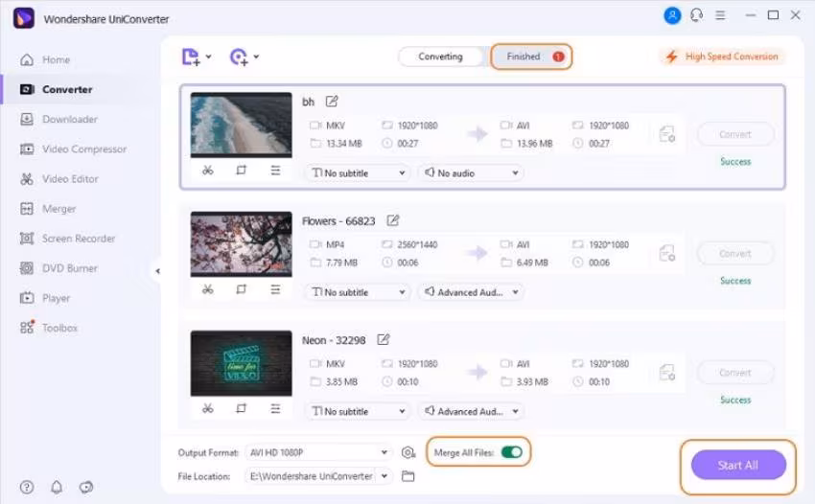Rename Neon - 32298 with edit icon
The width and height of the screenshot is (815, 504).
384,339
